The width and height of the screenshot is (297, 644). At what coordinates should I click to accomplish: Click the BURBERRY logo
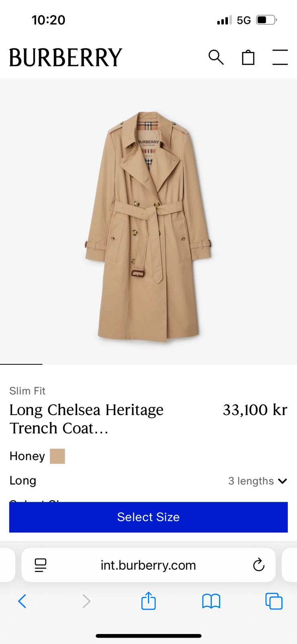click(x=66, y=57)
